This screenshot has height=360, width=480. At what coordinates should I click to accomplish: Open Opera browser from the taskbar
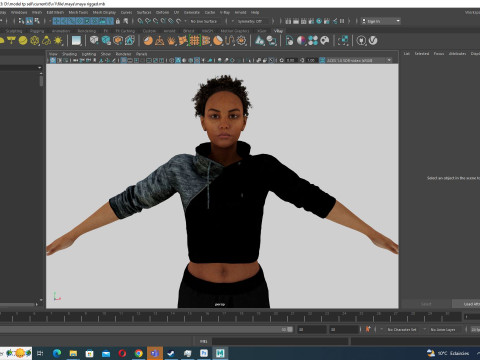[122, 353]
